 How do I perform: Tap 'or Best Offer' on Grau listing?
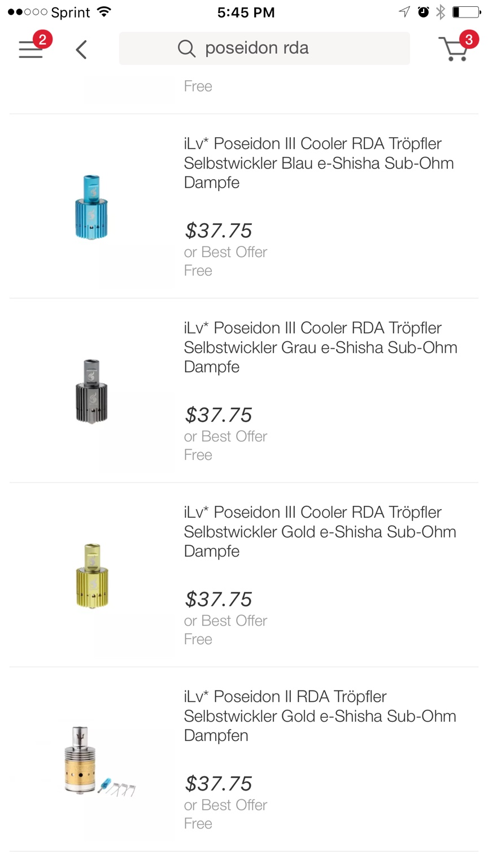225,436
